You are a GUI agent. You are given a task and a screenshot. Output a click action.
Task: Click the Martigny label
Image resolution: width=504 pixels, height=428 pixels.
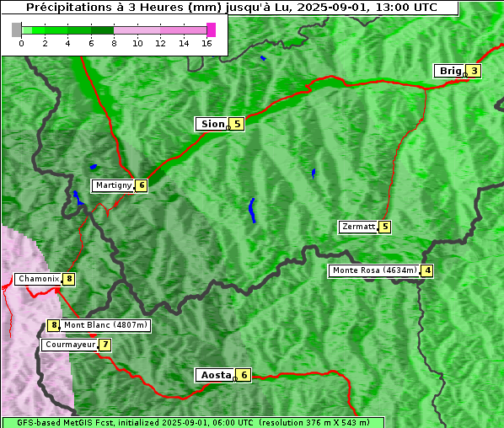(113, 185)
